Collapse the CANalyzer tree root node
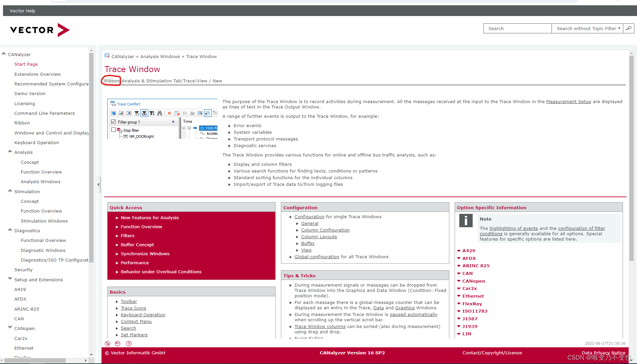The height and width of the screenshot is (364, 637). [4, 53]
